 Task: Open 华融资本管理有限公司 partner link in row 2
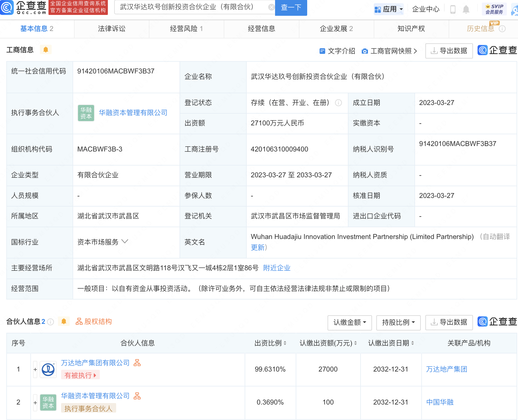coord(95,396)
